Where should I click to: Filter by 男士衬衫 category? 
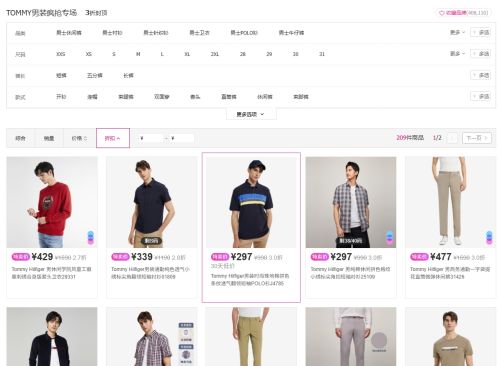click(112, 33)
